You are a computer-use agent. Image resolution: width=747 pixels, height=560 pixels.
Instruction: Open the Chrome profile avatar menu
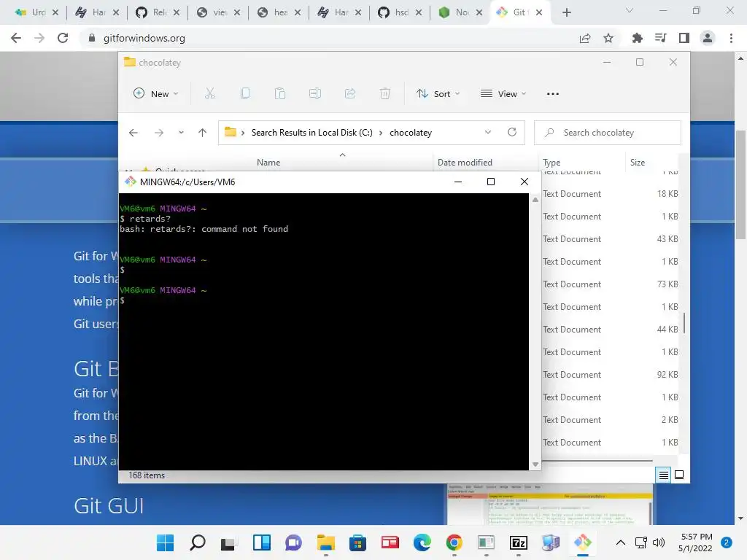tap(708, 38)
